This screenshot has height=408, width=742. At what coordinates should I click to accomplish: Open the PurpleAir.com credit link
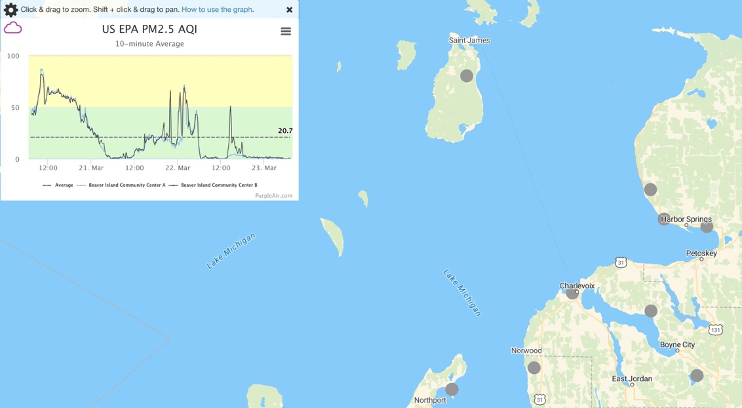click(274, 196)
